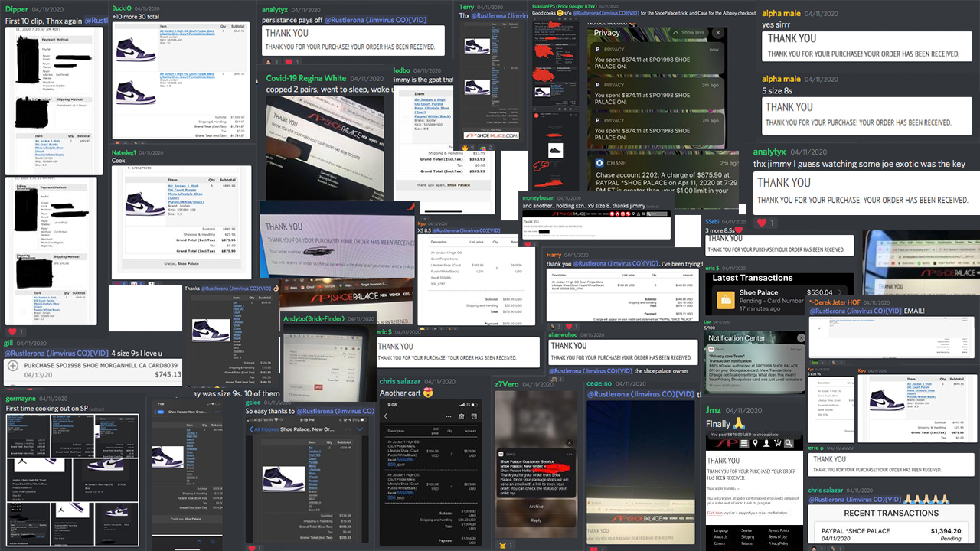Click username 'SSebi'
Screen dimensions: 980x551
[x=713, y=220]
